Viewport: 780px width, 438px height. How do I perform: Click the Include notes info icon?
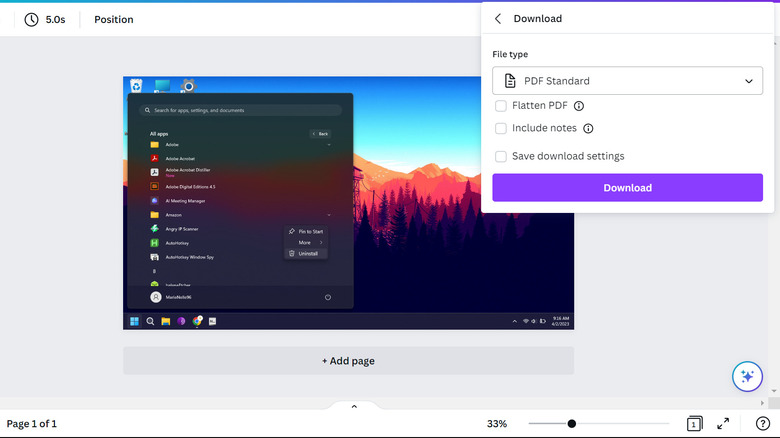[x=588, y=128]
